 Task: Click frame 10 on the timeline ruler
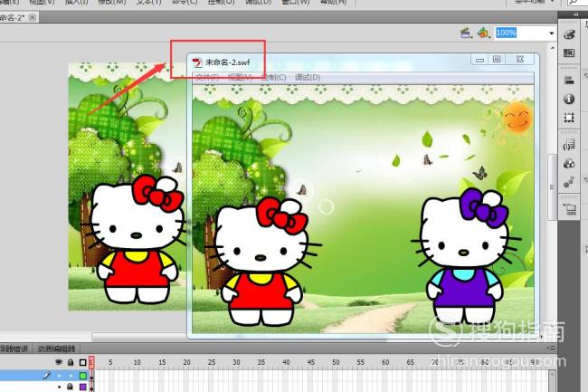[x=138, y=362]
